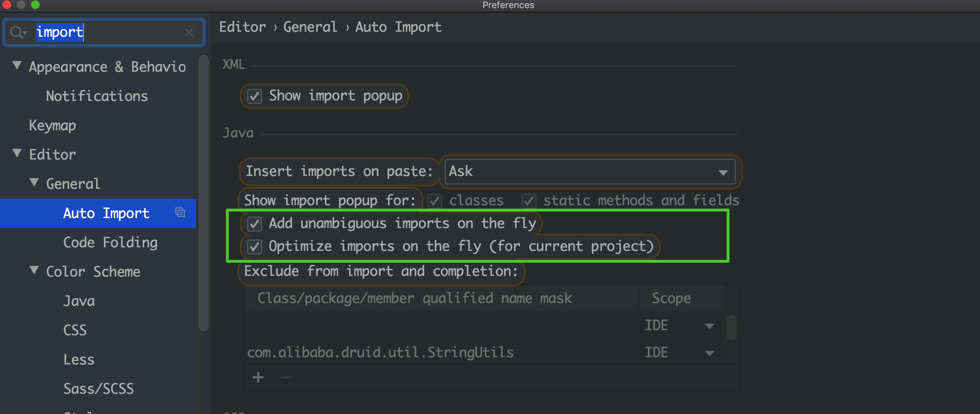The height and width of the screenshot is (414, 980).
Task: Click the red close window button
Action: tap(6, 4)
